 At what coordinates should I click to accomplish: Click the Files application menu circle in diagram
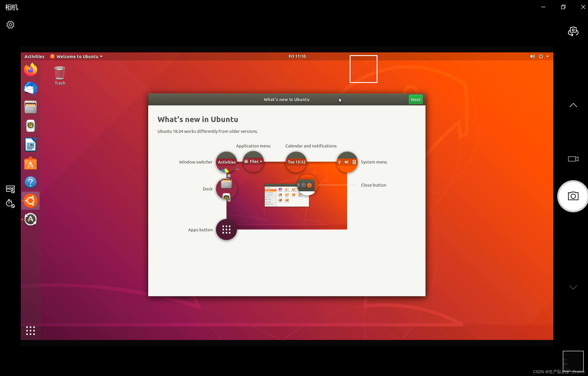[x=253, y=161]
